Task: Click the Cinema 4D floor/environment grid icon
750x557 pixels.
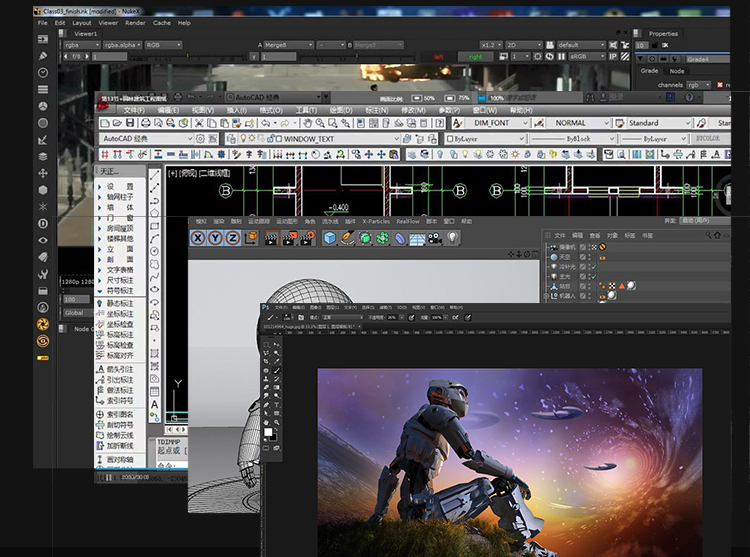Action: (x=417, y=238)
